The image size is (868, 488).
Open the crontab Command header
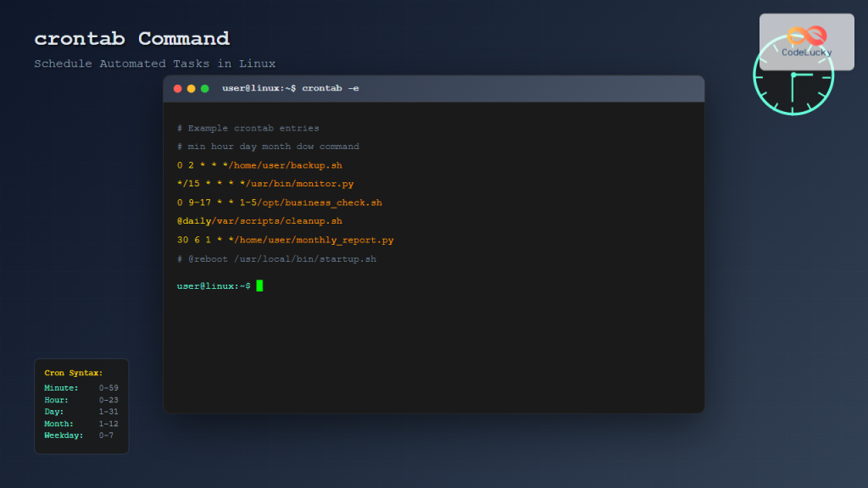(131, 37)
